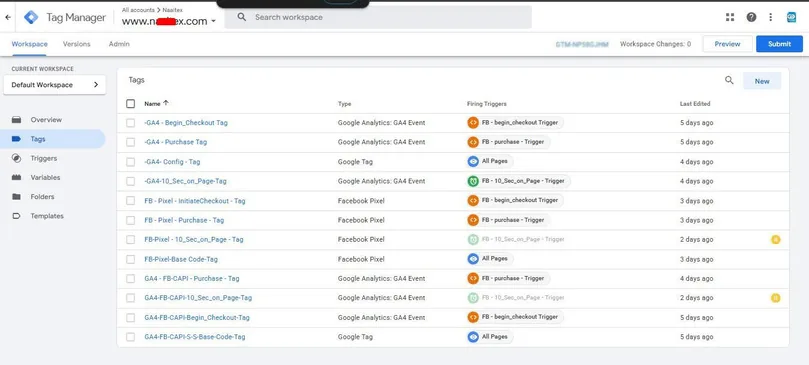The width and height of the screenshot is (809, 365).
Task: Sort by the Name column arrow
Action: coord(166,103)
